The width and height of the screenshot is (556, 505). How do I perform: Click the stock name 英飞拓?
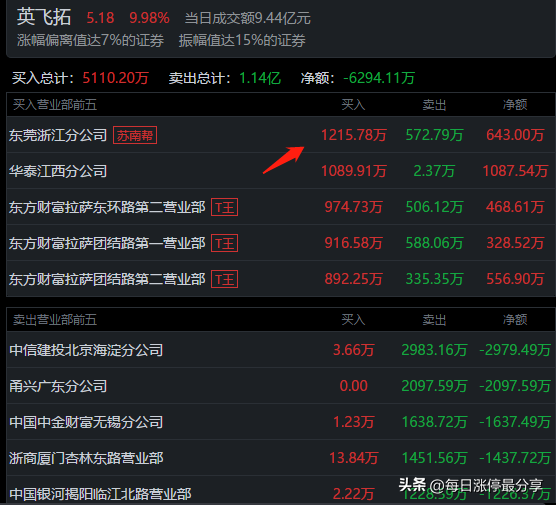44,17
